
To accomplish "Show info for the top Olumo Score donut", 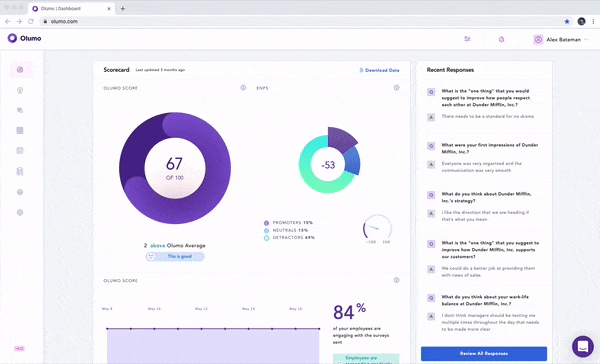I will (243, 88).
